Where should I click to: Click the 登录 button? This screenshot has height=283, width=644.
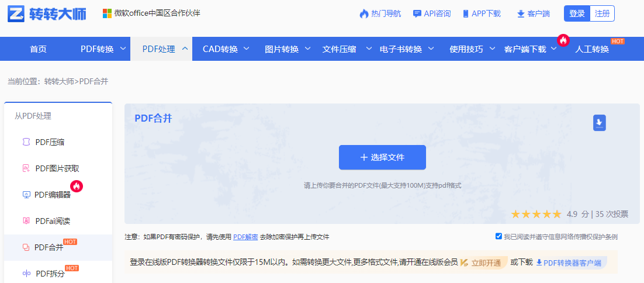click(x=577, y=13)
